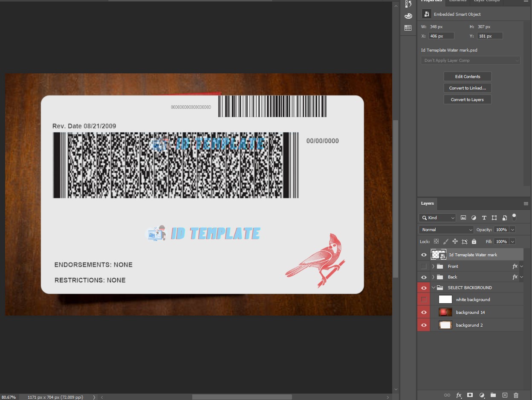Image resolution: width=532 pixels, height=400 pixels.
Task: Hide the SELECT BACKGROUND group
Action: (x=424, y=287)
